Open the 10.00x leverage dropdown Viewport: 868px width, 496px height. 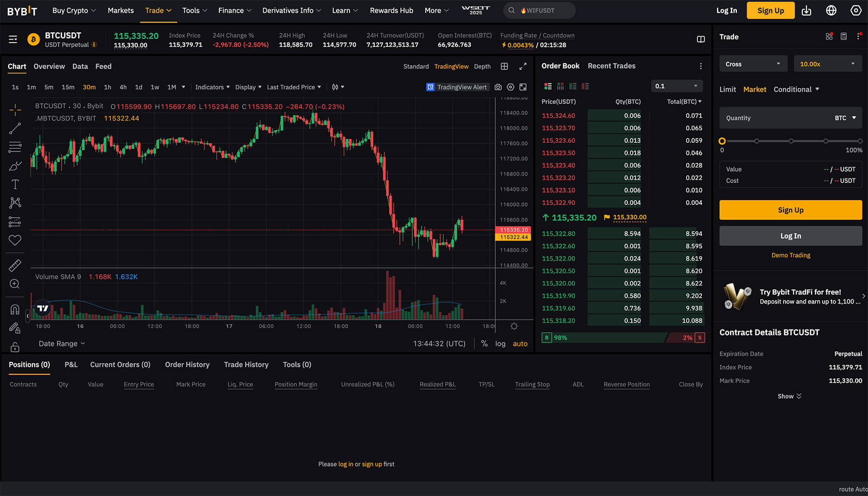(x=827, y=64)
